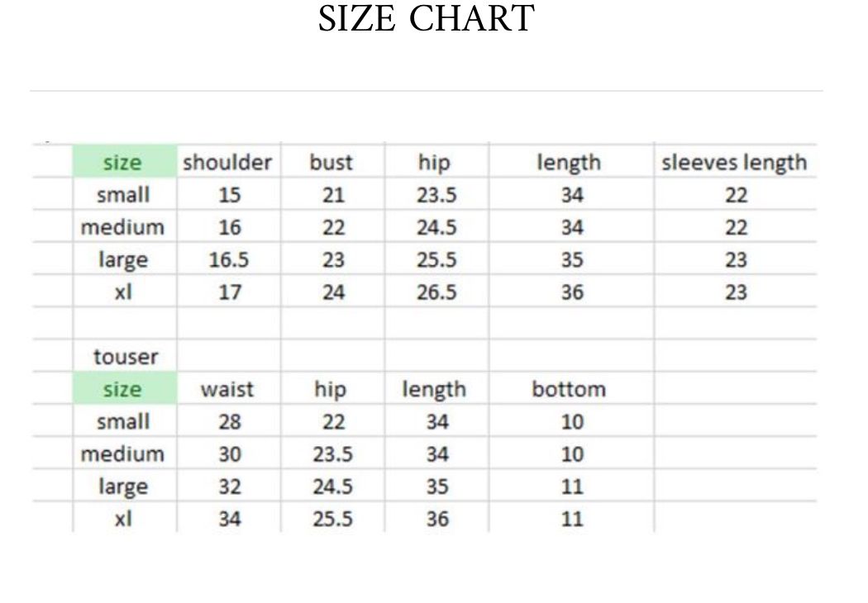Select the touser label cell

(x=126, y=357)
